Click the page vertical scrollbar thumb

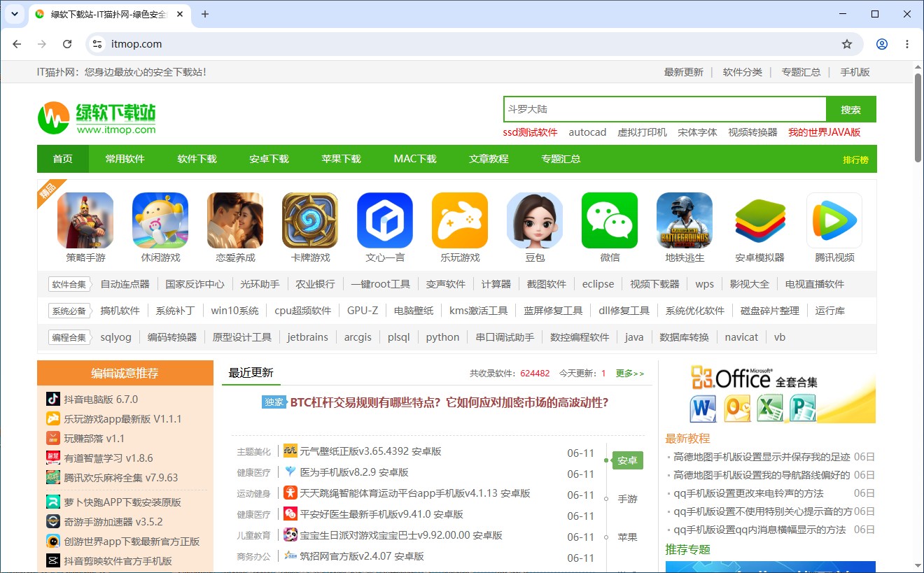pyautogui.click(x=918, y=116)
